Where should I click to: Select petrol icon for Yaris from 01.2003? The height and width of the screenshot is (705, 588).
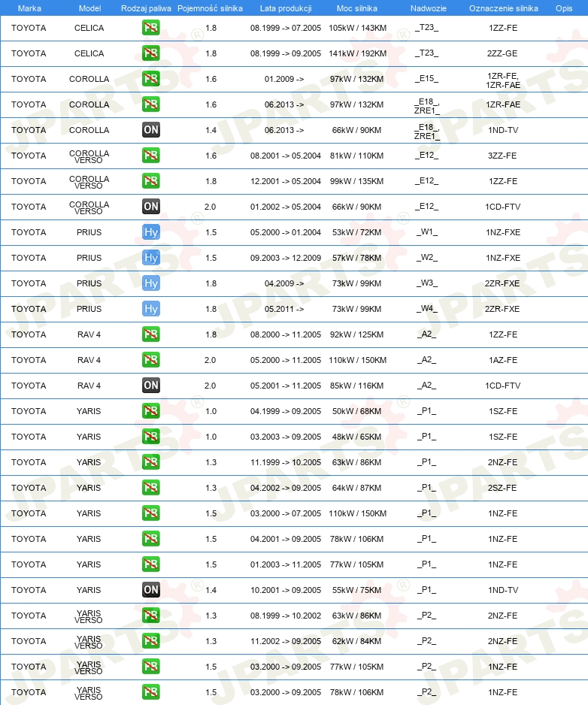tap(150, 564)
